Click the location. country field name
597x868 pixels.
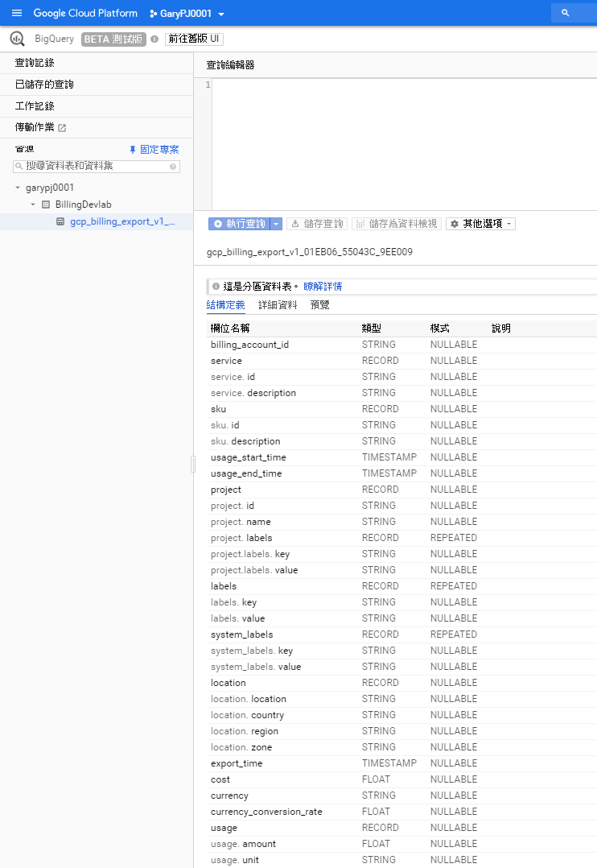(247, 715)
